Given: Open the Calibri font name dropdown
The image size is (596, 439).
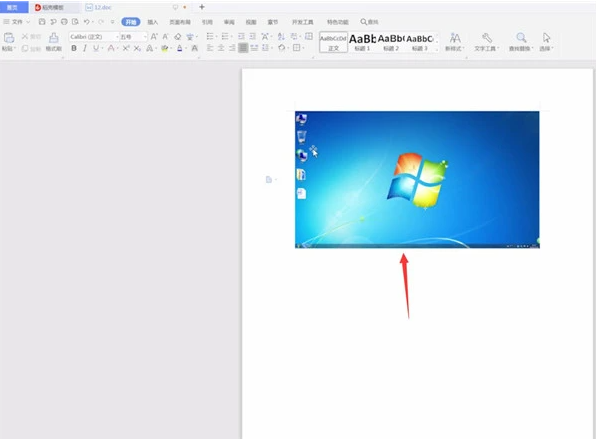Looking at the screenshot, I should (94, 36).
